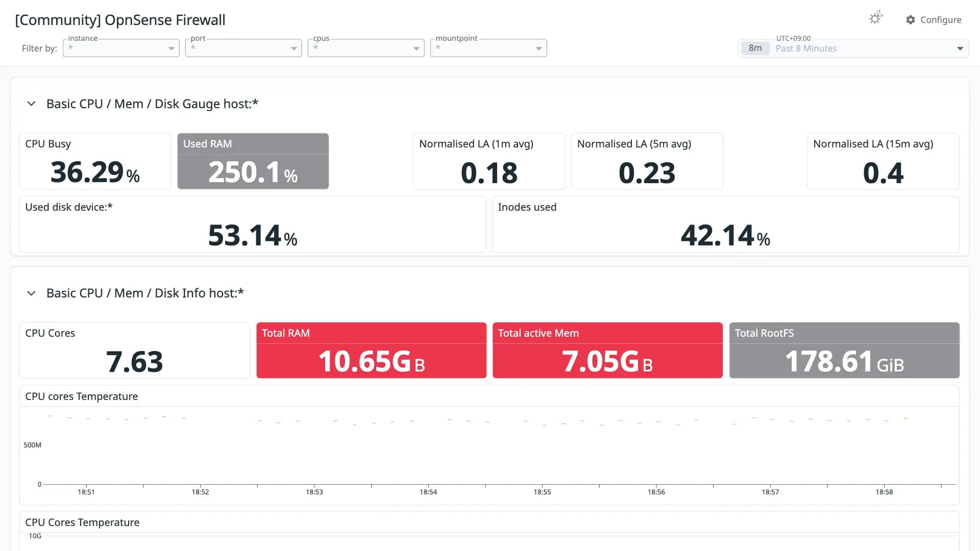Open the Past 8 Minutes time range selector
Screen dimensions: 980x551
(853, 48)
